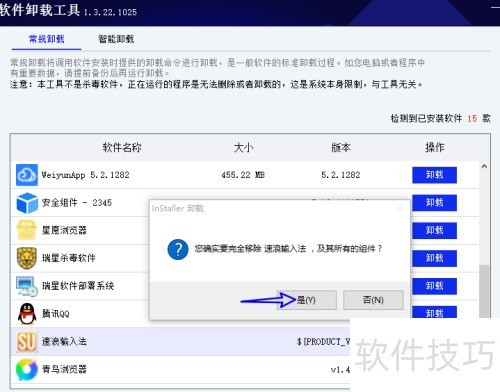The height and width of the screenshot is (392, 500).
Task: Click 卸载 button for 安全组件 - 2345
Action: pos(434,203)
